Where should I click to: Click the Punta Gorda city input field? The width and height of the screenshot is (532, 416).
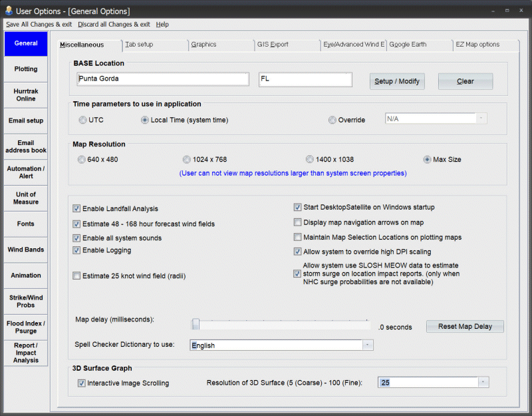[x=163, y=79]
